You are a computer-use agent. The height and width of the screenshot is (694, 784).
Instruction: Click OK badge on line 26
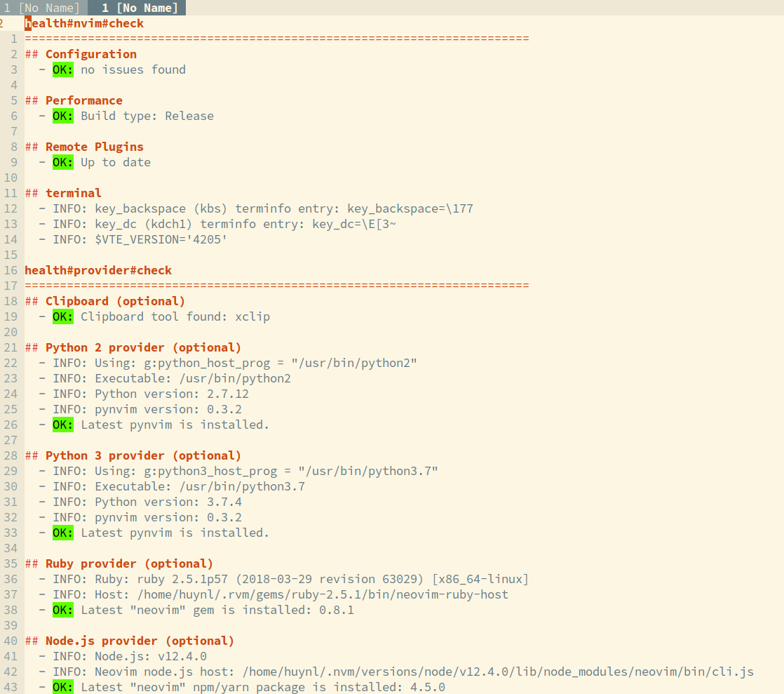click(x=63, y=425)
